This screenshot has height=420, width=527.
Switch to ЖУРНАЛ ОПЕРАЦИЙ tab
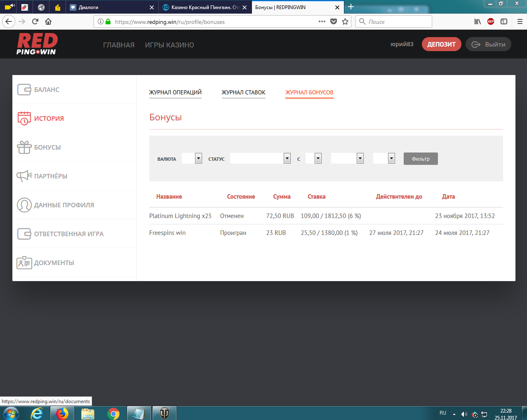click(175, 92)
